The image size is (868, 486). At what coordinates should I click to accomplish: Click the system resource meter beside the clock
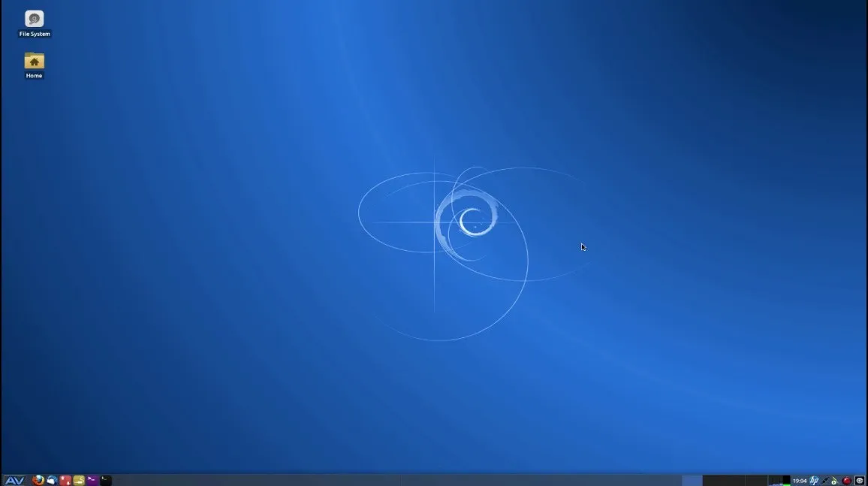(x=779, y=480)
